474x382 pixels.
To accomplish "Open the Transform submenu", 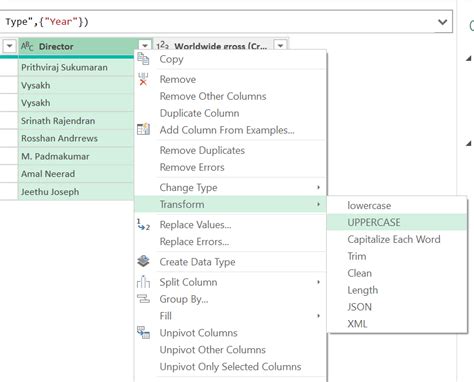I will tap(230, 204).
